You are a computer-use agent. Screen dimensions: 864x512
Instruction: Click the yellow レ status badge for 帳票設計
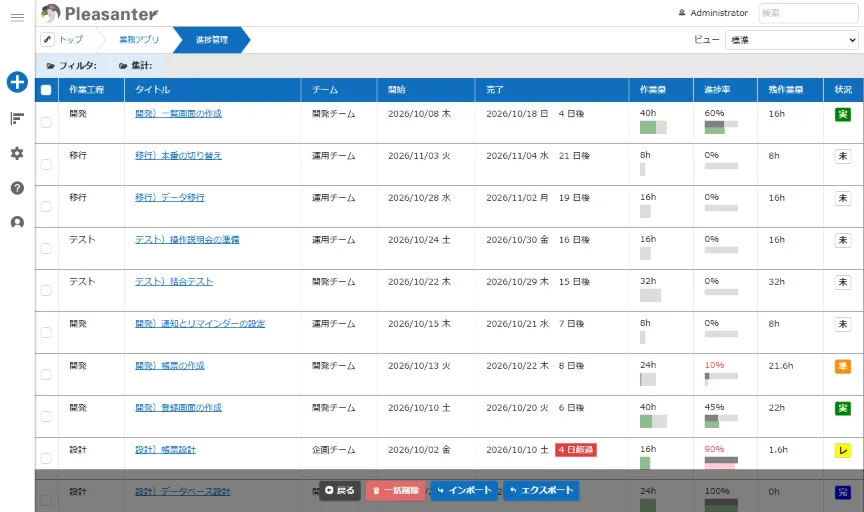point(843,450)
